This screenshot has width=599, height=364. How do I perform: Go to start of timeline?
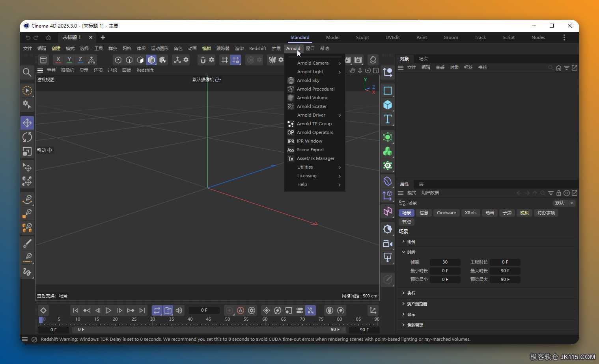coord(76,310)
